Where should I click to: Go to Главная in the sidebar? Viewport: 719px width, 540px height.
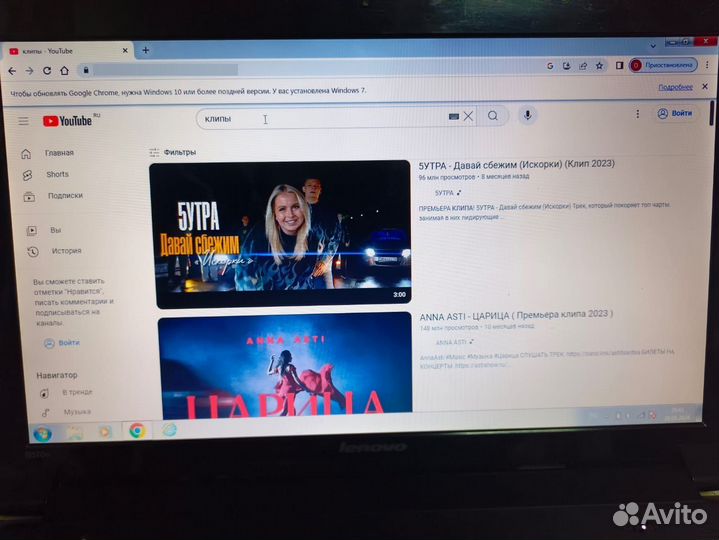click(x=58, y=153)
